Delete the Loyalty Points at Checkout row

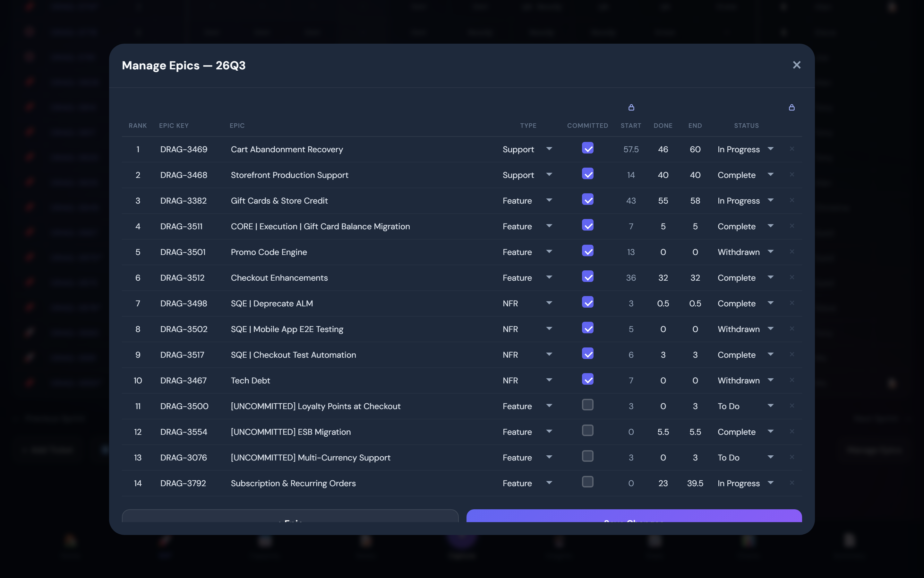[792, 406]
